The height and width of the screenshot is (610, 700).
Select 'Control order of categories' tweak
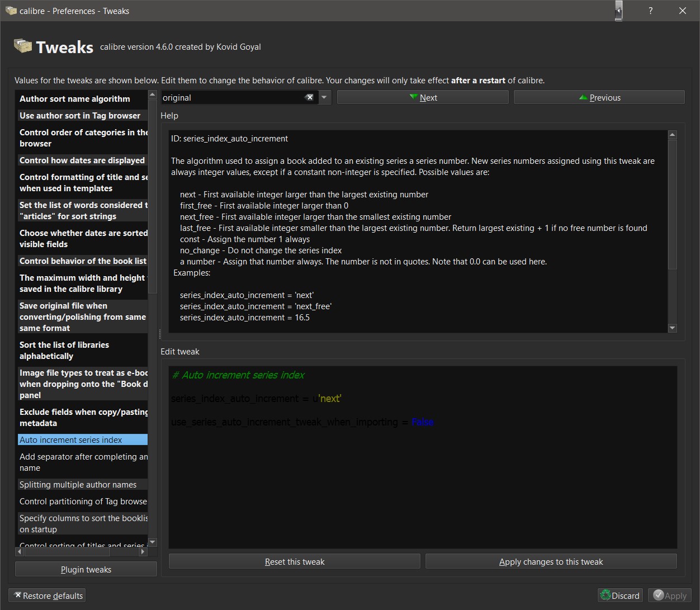pyautogui.click(x=83, y=138)
